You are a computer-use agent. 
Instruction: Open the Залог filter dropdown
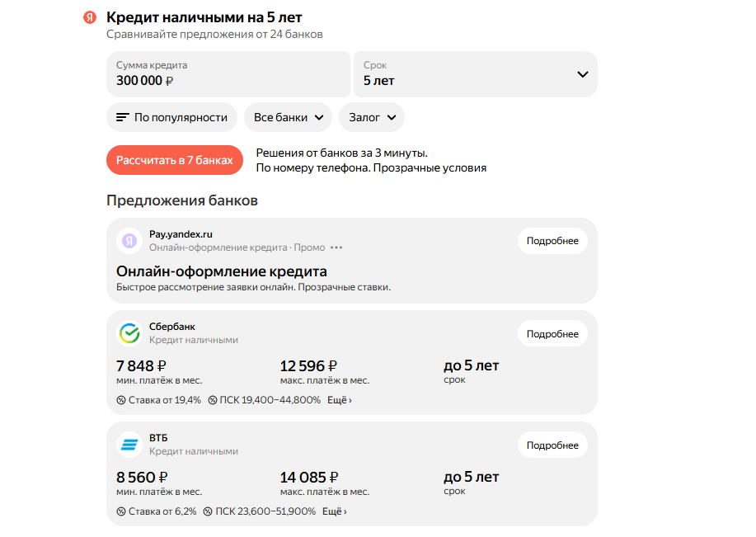click(371, 117)
